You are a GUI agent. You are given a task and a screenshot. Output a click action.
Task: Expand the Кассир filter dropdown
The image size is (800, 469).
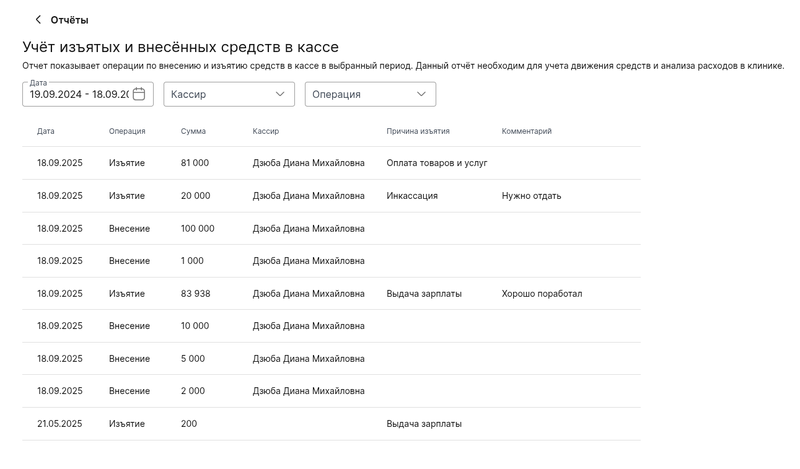tap(228, 94)
